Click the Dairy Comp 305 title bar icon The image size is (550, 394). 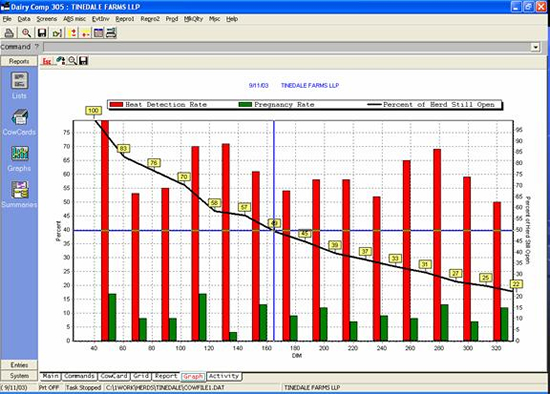click(5, 6)
